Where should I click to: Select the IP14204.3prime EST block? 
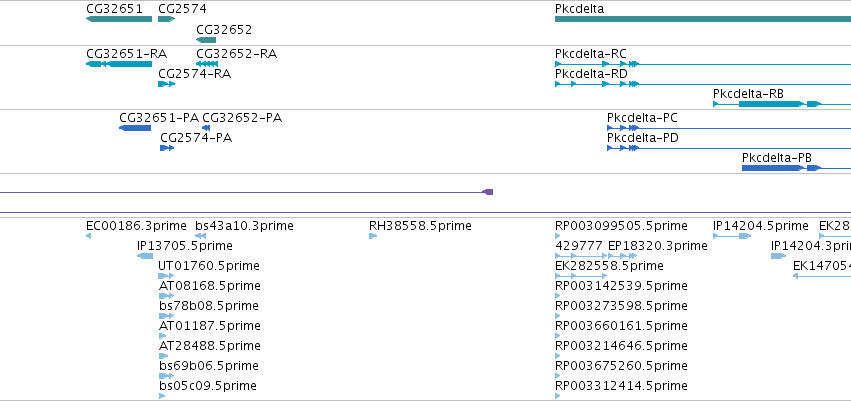[778, 256]
